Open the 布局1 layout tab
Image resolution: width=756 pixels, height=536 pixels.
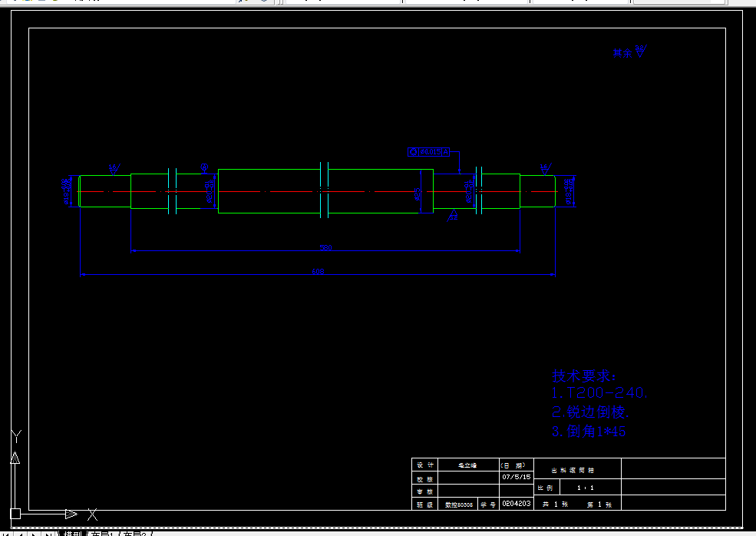click(102, 534)
